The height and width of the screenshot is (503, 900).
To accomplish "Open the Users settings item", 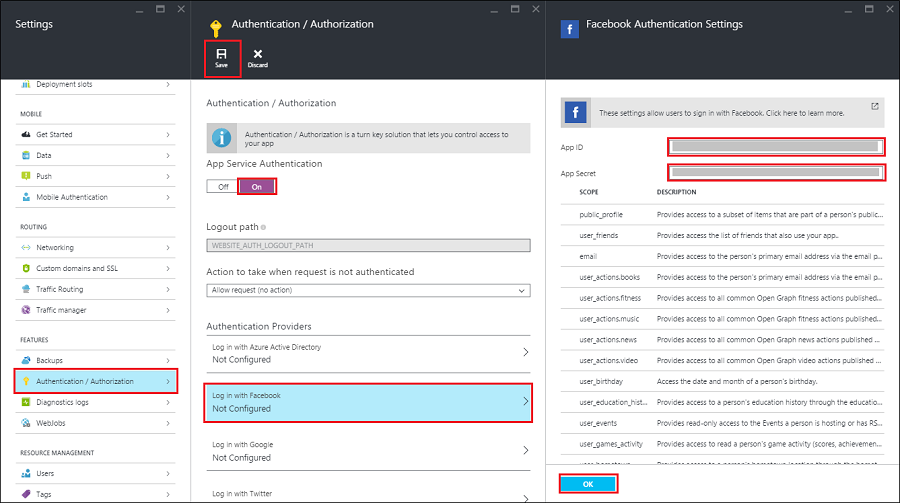I will (x=96, y=473).
